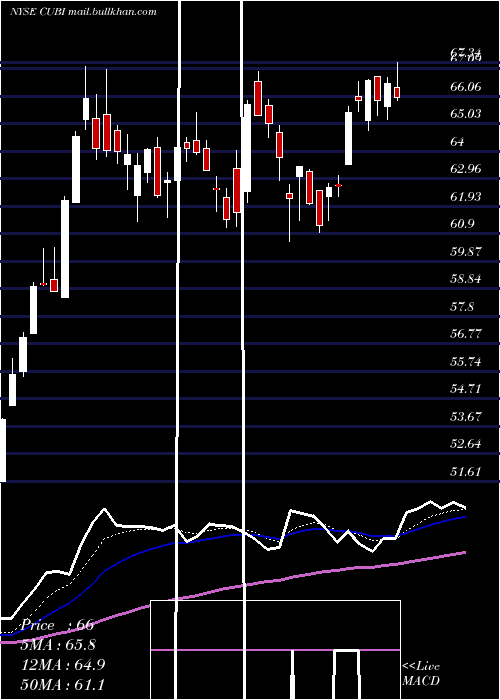Click the 60.9 price level label

pos(462,224)
